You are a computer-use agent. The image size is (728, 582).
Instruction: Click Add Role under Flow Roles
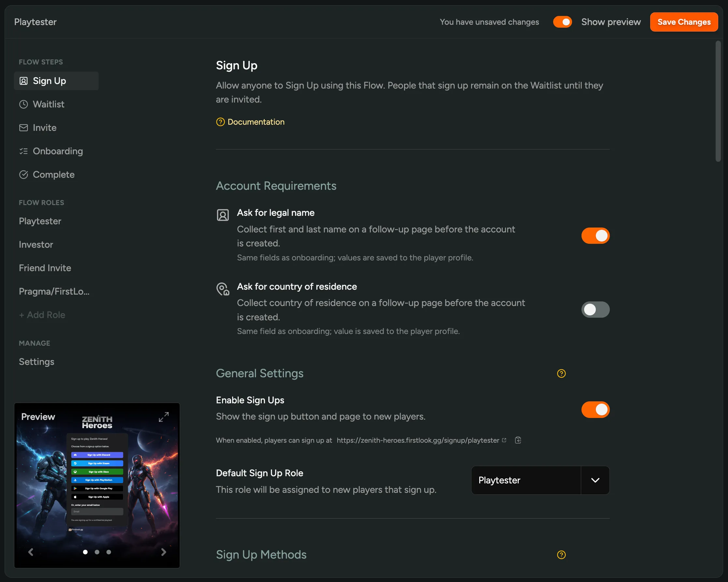tap(42, 315)
